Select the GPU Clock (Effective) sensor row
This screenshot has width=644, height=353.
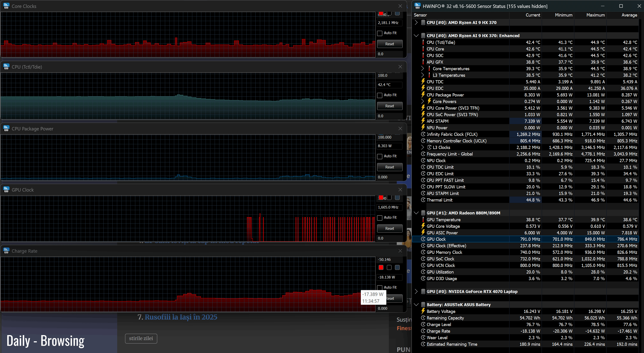525,246
